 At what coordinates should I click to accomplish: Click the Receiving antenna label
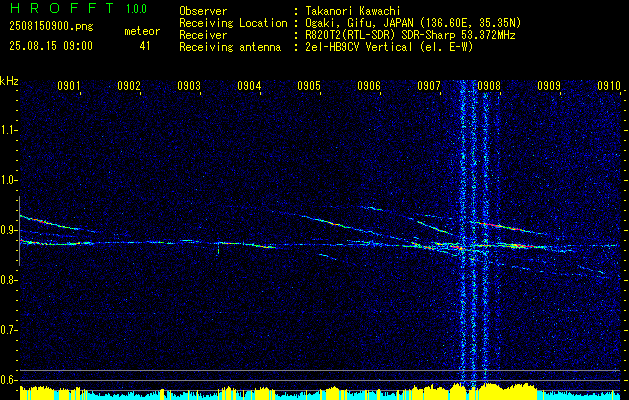coord(230,47)
